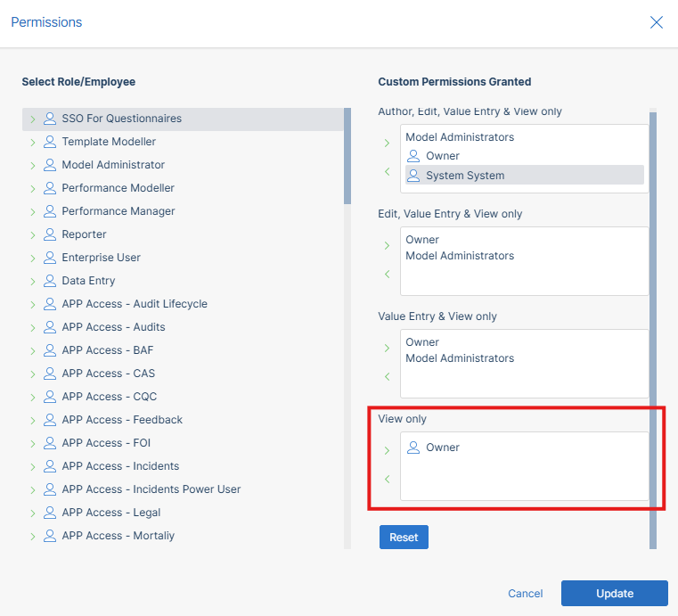Click the Owner user icon under Model Administrators
This screenshot has height=616, width=678.
pyautogui.click(x=413, y=156)
